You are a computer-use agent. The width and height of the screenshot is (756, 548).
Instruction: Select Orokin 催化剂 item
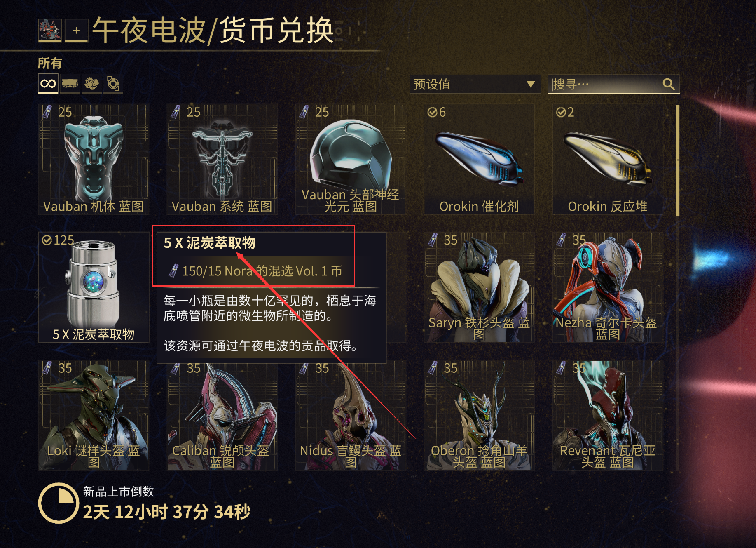[479, 159]
